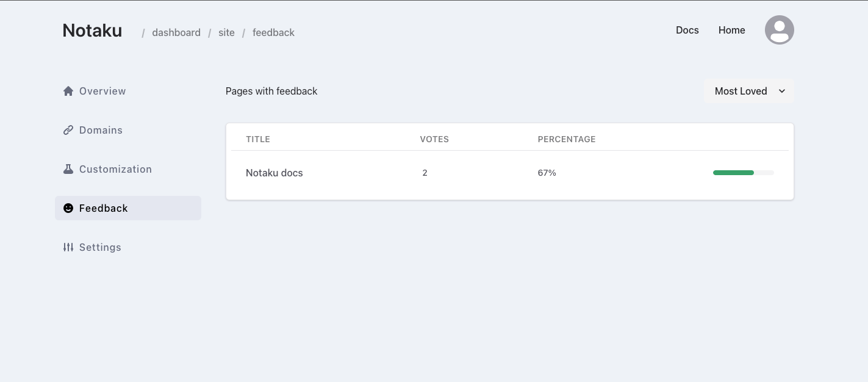
Task: Click the site breadcrumb link
Action: [226, 32]
